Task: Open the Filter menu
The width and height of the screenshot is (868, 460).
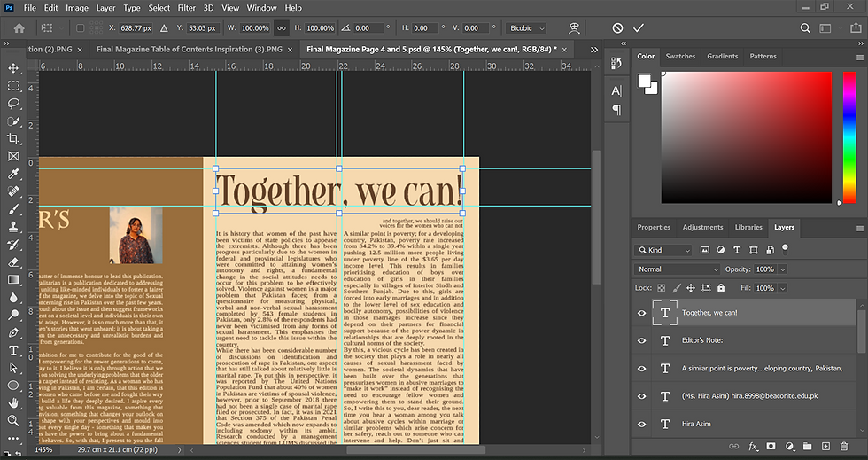Action: [x=187, y=8]
